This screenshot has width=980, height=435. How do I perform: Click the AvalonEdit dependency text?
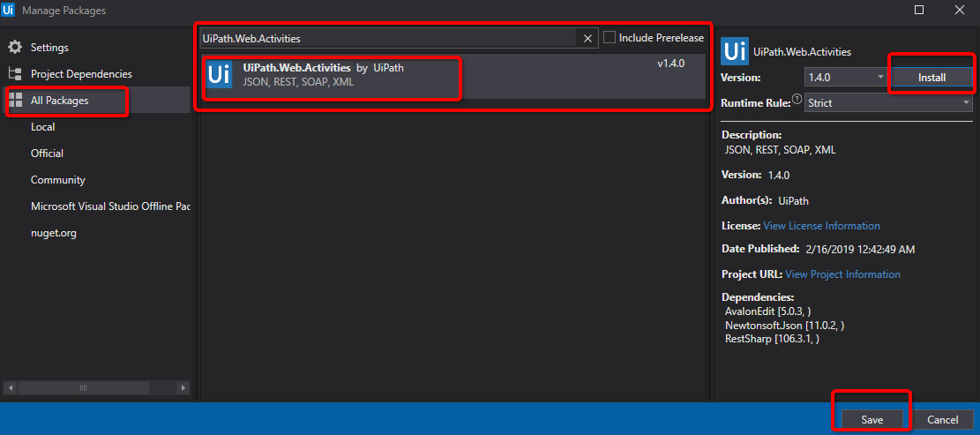point(768,311)
